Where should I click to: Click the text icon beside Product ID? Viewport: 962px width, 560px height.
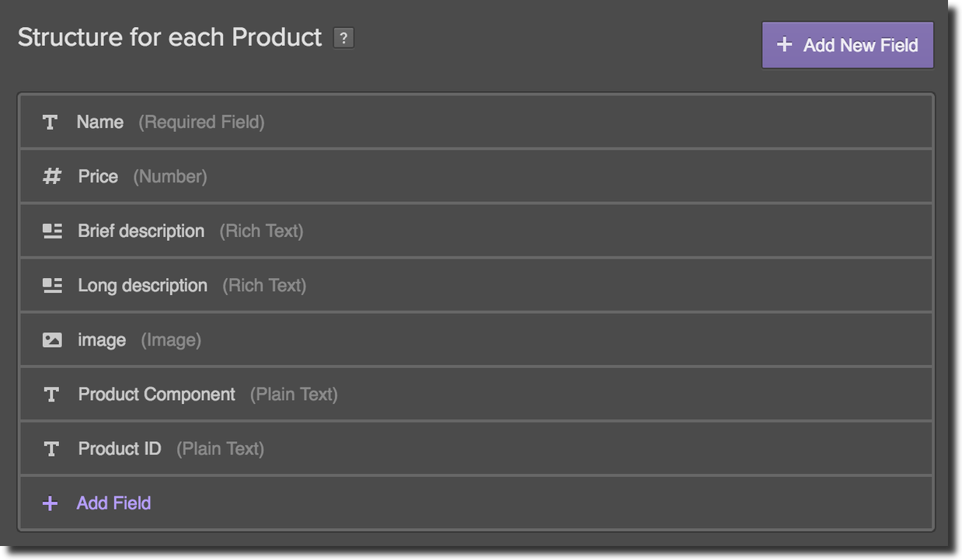(x=51, y=449)
